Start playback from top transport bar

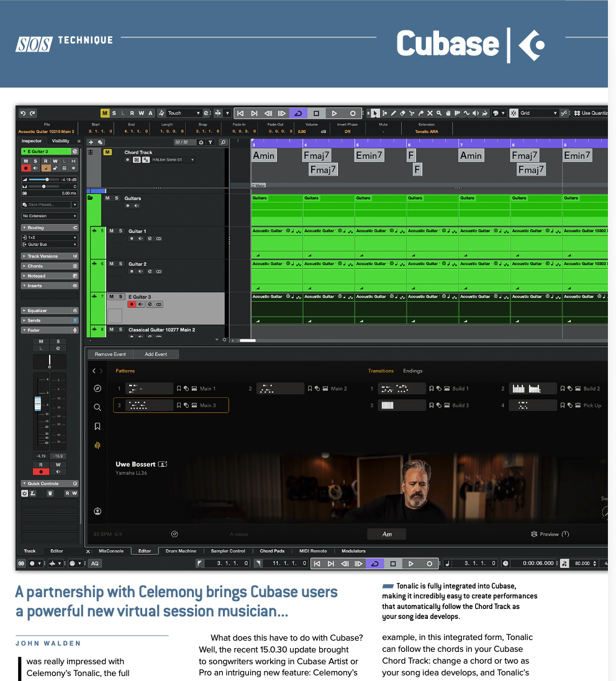pos(334,114)
